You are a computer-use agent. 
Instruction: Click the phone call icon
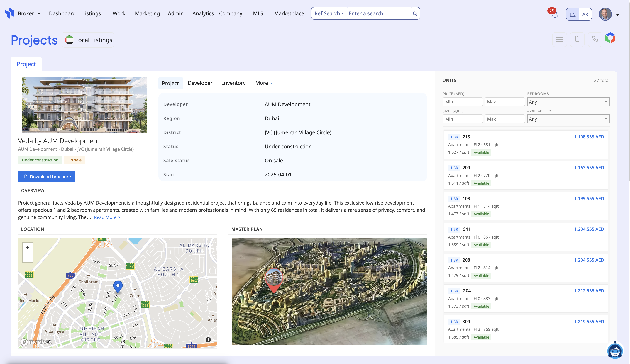pyautogui.click(x=595, y=39)
